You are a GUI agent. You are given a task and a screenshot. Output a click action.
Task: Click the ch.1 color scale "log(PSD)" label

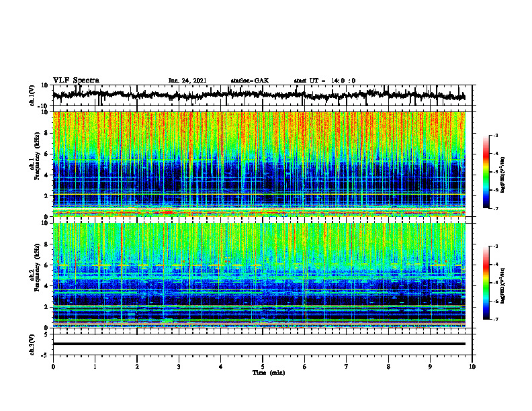tap(503, 175)
